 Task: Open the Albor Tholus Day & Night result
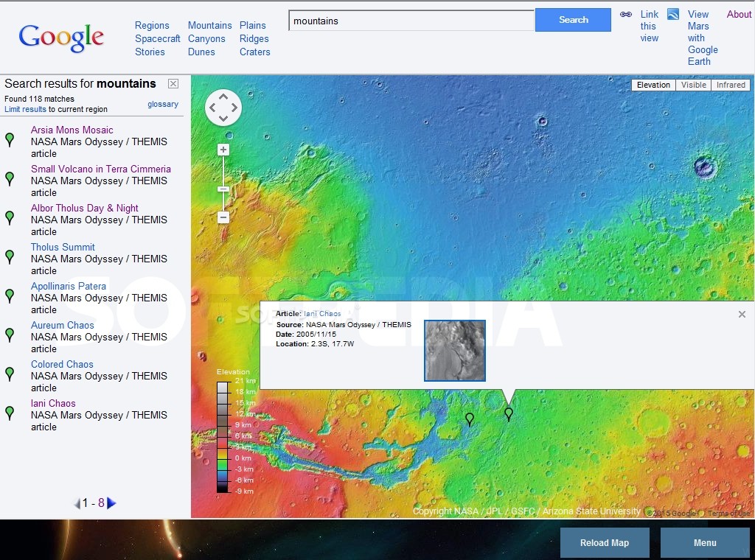point(84,208)
